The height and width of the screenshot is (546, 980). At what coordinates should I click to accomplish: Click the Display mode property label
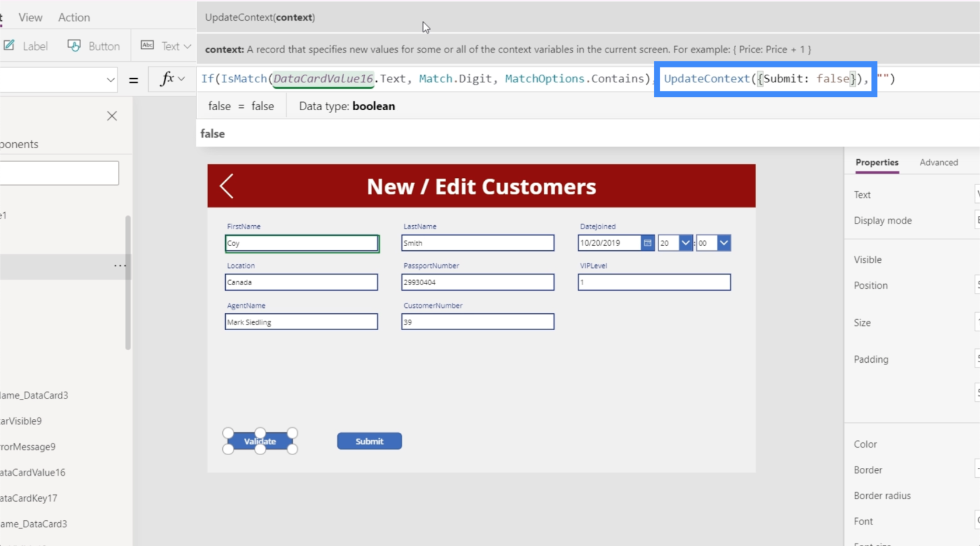[x=883, y=220]
